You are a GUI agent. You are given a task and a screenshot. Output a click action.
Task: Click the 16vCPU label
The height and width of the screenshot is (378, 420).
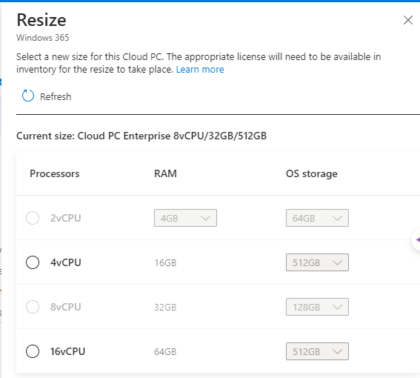(x=68, y=351)
